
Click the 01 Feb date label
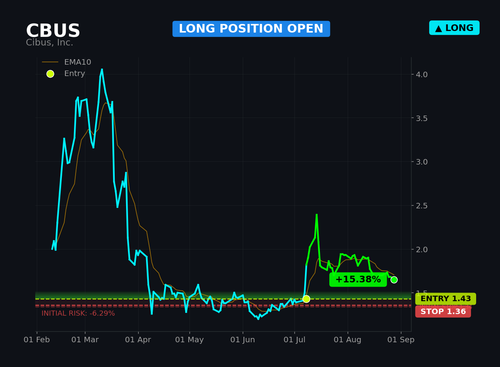pyautogui.click(x=37, y=340)
